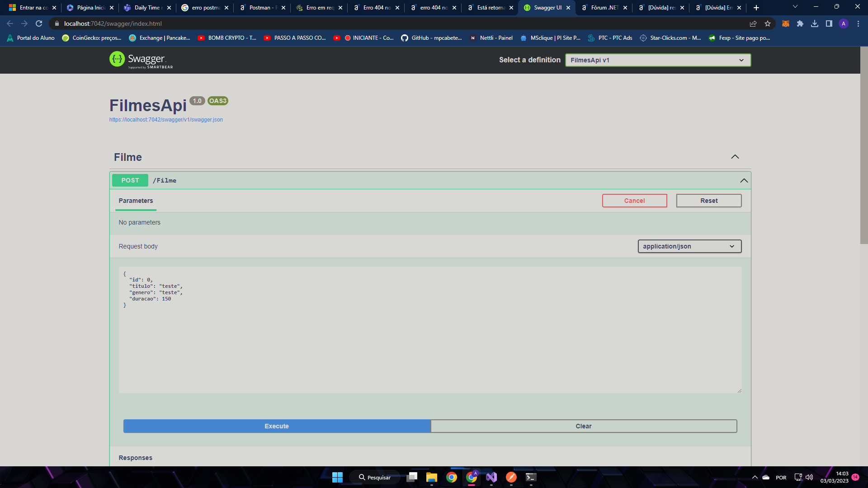868x488 pixels.
Task: Click the page vertical scrollbar thumb
Action: click(x=863, y=145)
